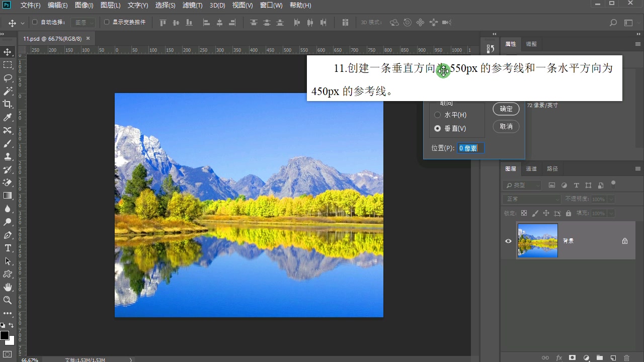Select the Rectangular Marquee tool
Viewport: 644px width, 362px height.
coord(8,65)
